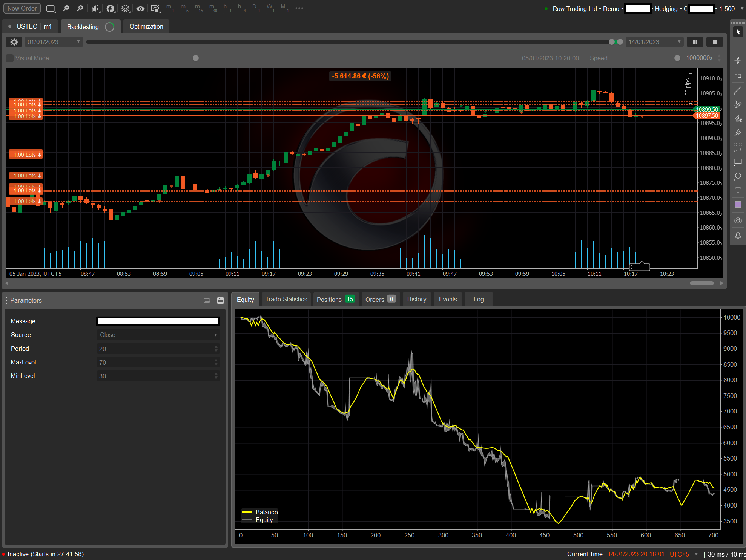Click the Message parameter input field
The image size is (746, 560).
tap(158, 321)
